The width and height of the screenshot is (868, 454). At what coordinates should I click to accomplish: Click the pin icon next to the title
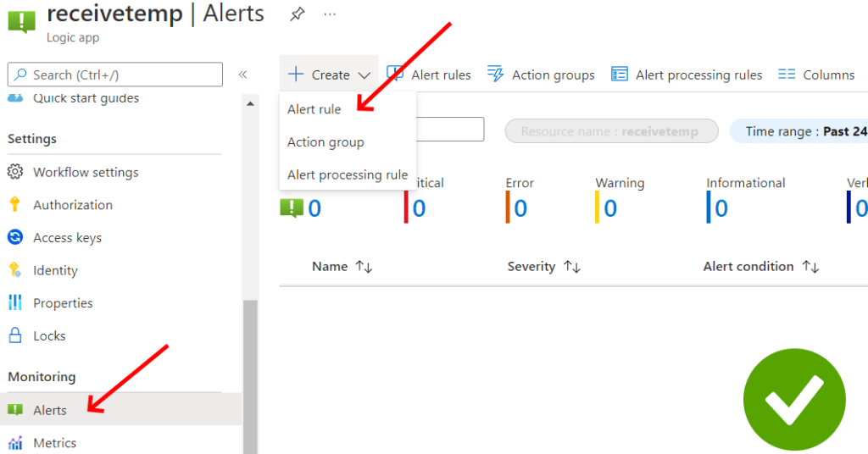pyautogui.click(x=297, y=14)
